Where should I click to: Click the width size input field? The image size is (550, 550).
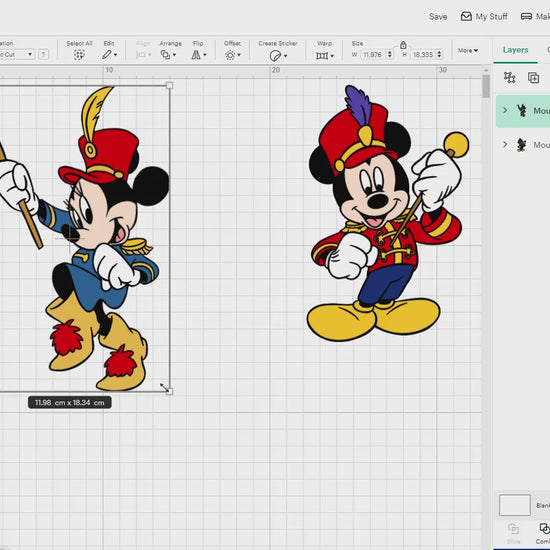(373, 54)
